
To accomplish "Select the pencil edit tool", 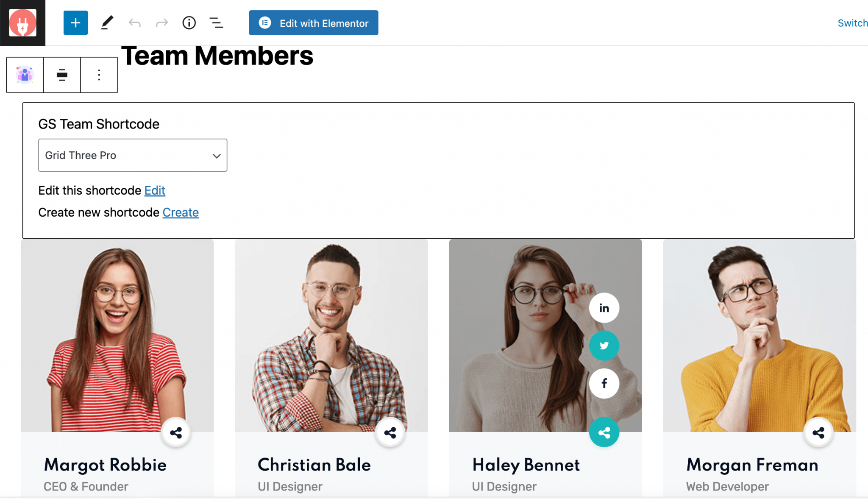I will [107, 23].
